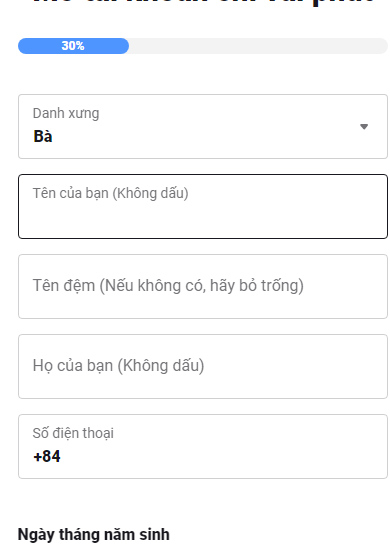The height and width of the screenshot is (550, 390).
Task: Click the Số điện thoại label
Action: pyautogui.click(x=73, y=433)
